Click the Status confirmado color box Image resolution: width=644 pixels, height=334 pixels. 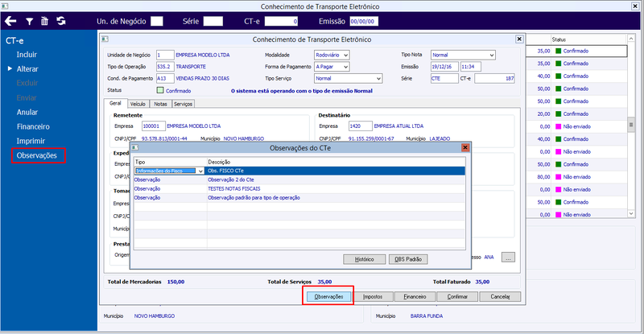(x=160, y=90)
